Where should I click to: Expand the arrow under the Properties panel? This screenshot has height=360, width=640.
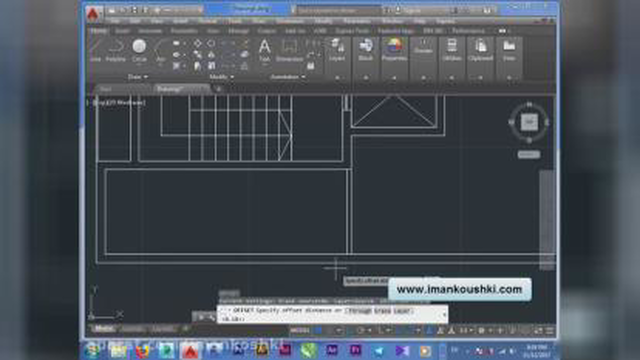(394, 77)
